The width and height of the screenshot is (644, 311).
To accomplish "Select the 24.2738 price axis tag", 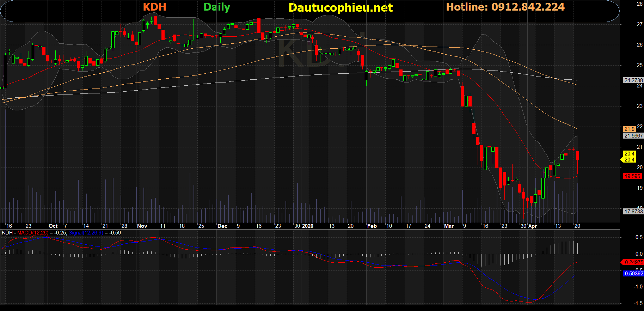I will [633, 80].
